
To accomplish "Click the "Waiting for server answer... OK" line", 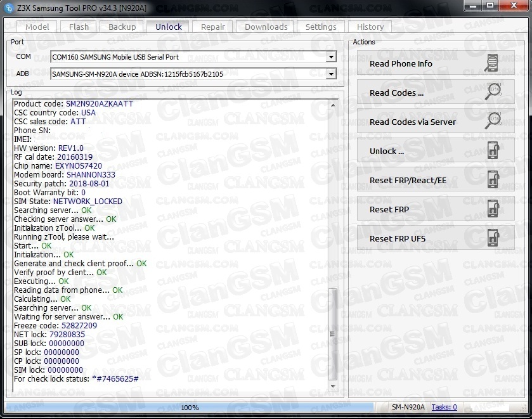I will tap(68, 317).
